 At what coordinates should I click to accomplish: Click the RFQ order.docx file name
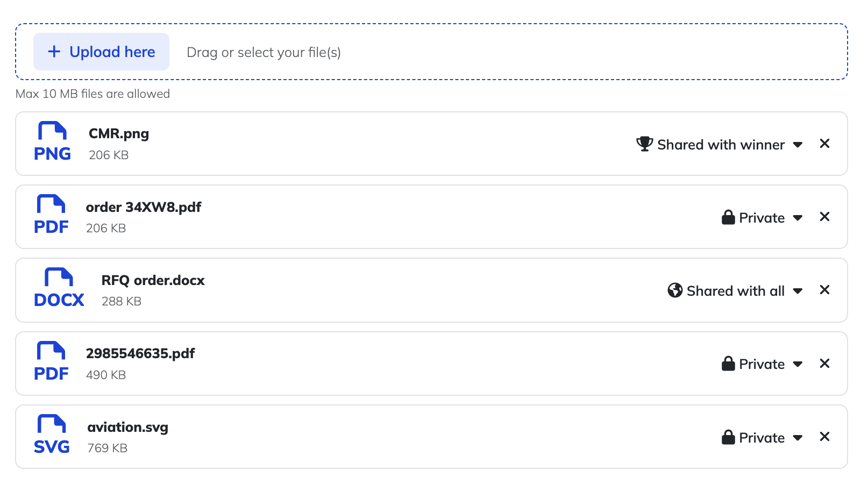tap(153, 280)
